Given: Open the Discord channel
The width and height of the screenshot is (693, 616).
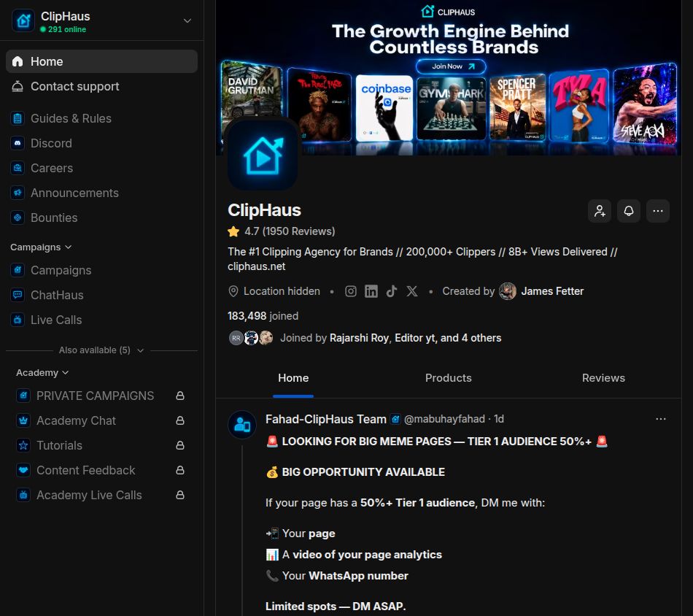Looking at the screenshot, I should click(x=101, y=143).
